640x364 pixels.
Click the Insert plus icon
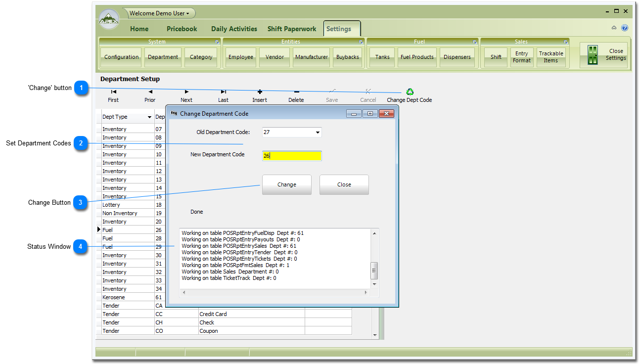tap(260, 91)
